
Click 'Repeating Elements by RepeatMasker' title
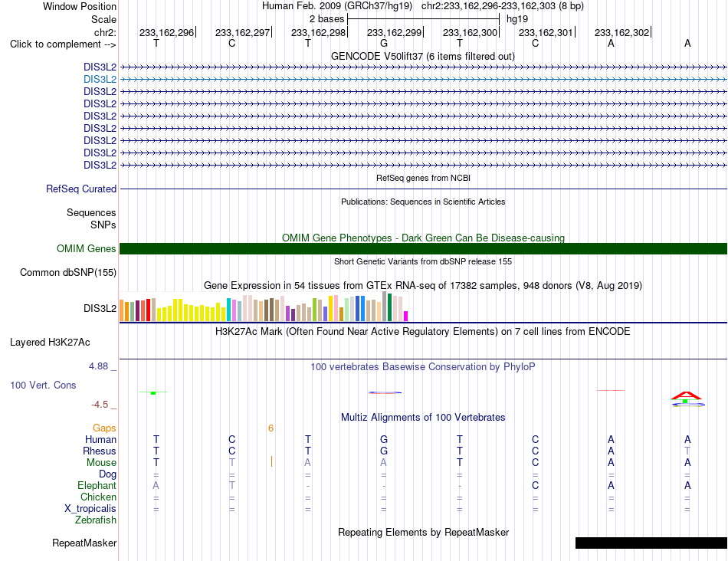(x=424, y=532)
